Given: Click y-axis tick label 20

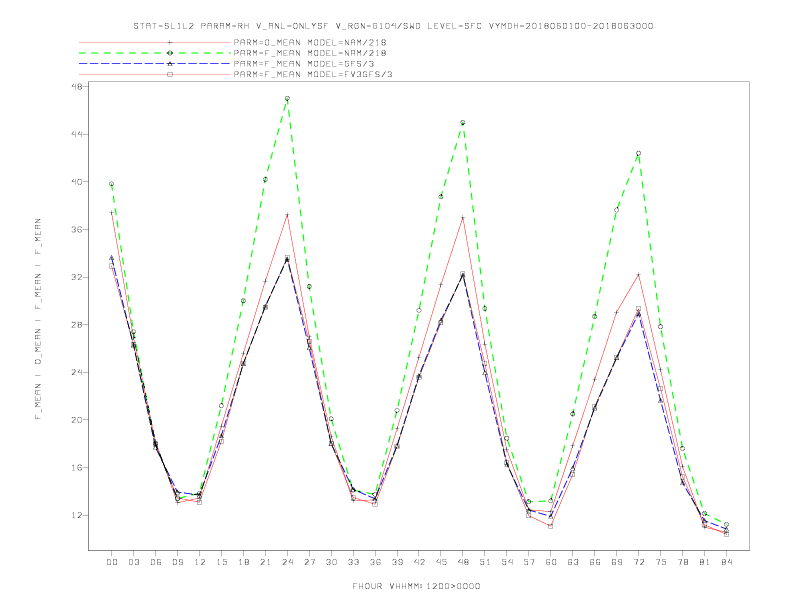Looking at the screenshot, I should (x=77, y=420).
